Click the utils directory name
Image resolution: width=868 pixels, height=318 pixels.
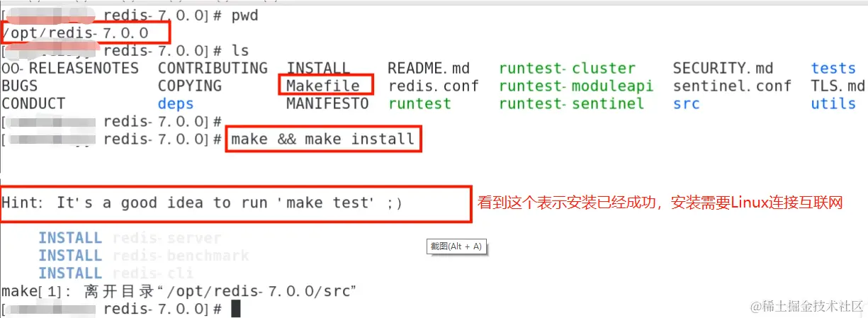tap(833, 103)
